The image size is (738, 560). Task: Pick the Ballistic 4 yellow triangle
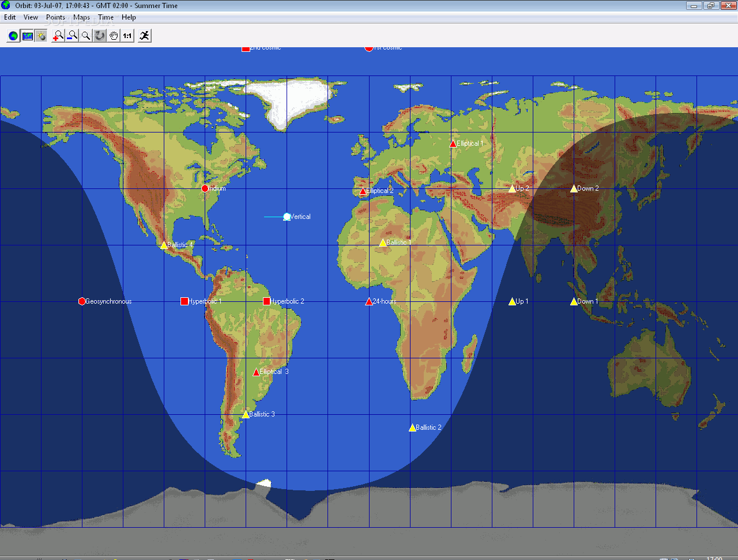(164, 245)
